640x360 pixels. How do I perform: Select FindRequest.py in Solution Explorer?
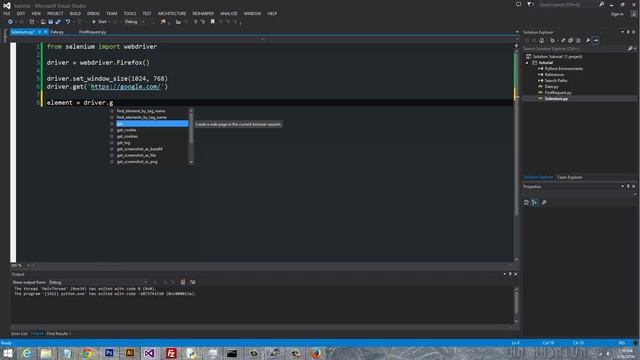pos(558,93)
